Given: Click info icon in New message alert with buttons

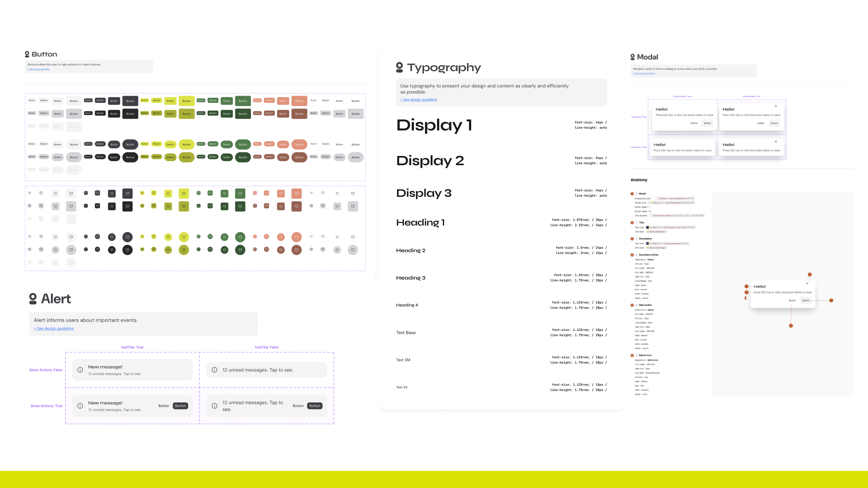Looking at the screenshot, I should pyautogui.click(x=80, y=406).
